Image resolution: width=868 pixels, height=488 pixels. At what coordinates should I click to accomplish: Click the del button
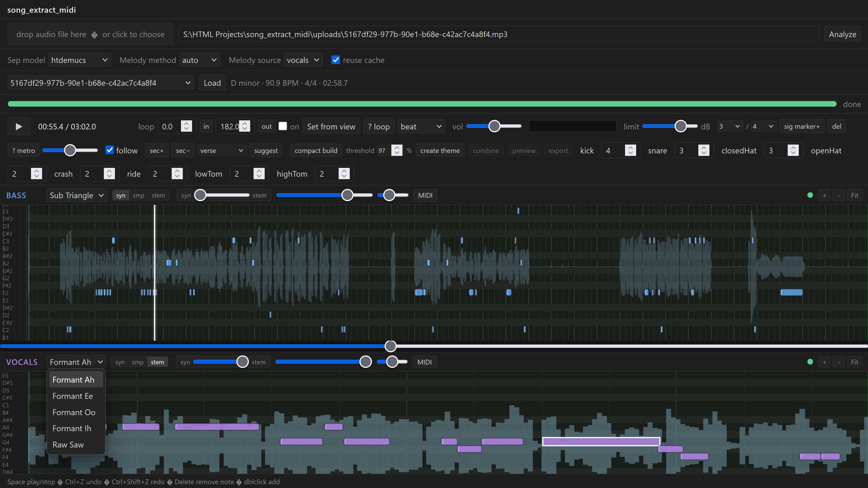[836, 126]
